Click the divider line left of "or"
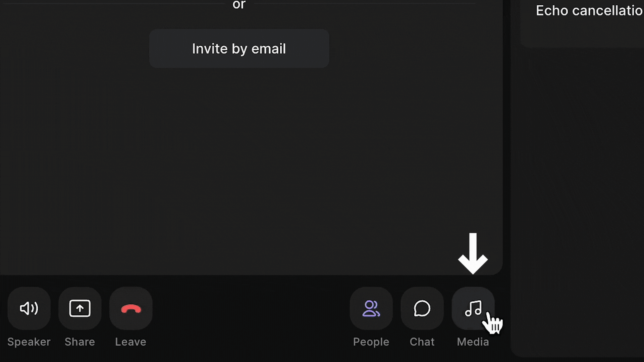The image size is (644, 362). pyautogui.click(x=112, y=3)
